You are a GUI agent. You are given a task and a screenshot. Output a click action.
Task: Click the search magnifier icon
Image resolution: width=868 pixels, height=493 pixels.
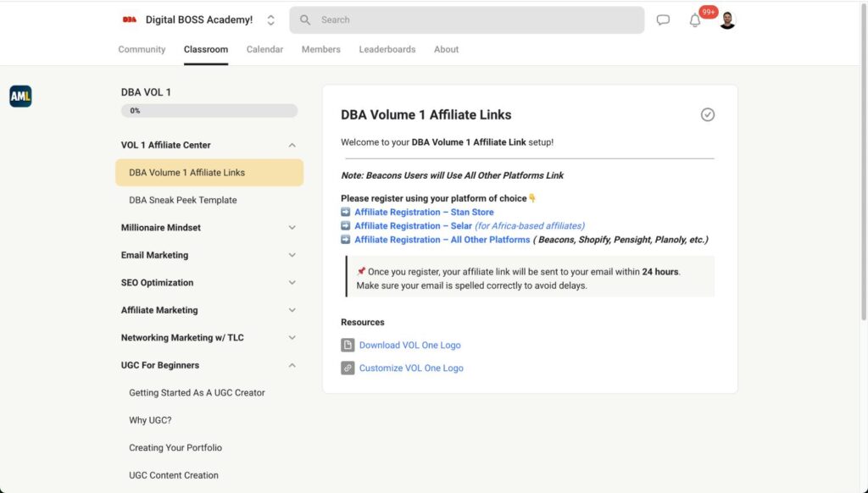tap(305, 20)
